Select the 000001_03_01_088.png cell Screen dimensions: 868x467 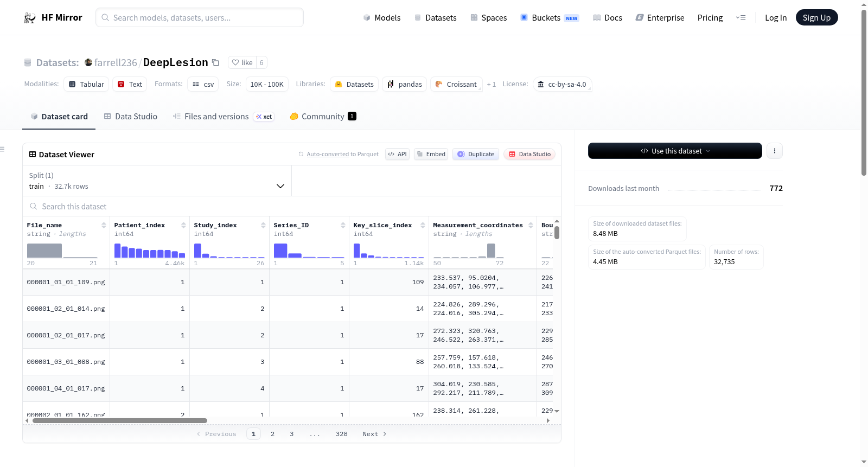pos(66,362)
